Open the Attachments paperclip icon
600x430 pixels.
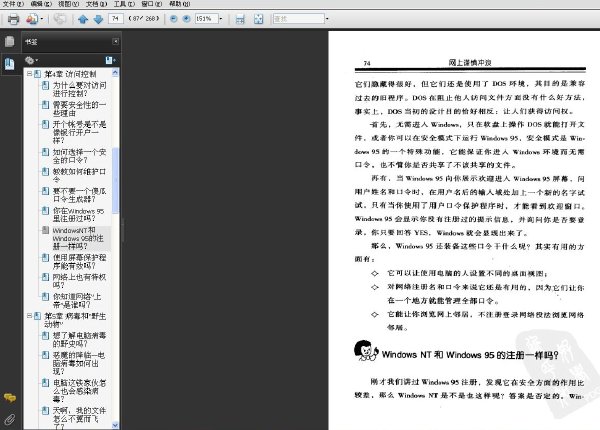10,419
